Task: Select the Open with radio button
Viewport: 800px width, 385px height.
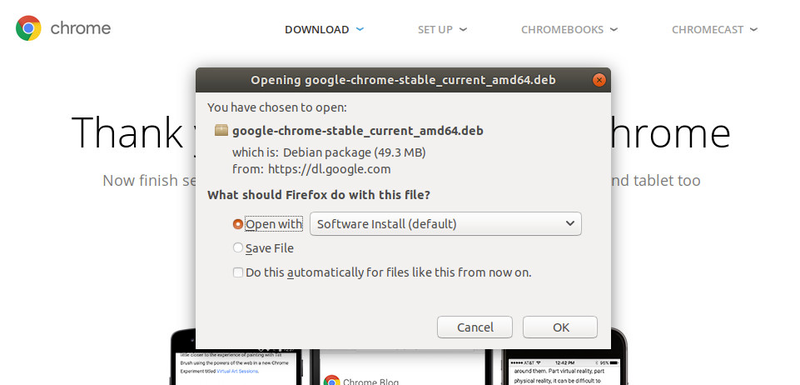Action: click(238, 224)
